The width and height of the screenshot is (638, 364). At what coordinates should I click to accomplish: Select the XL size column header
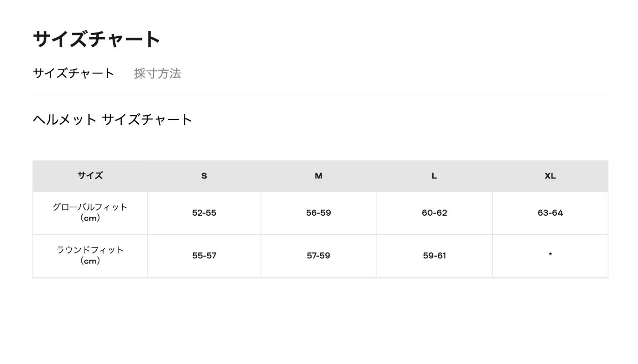point(550,176)
